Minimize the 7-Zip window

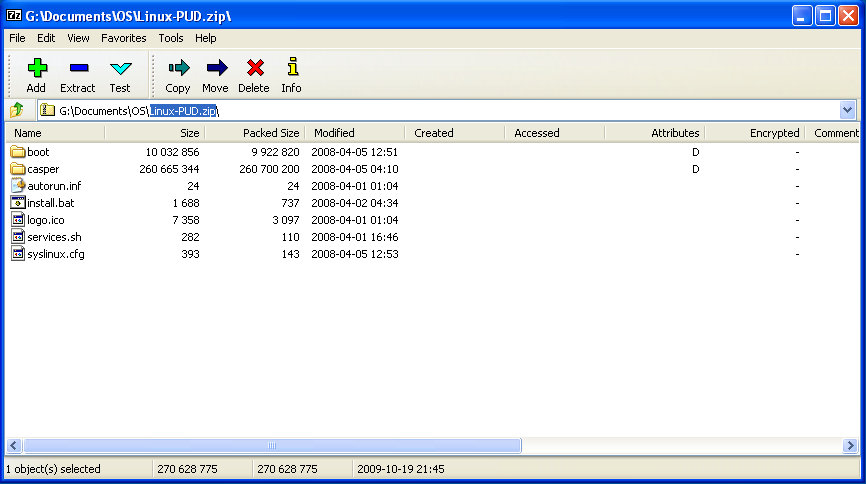(x=801, y=15)
